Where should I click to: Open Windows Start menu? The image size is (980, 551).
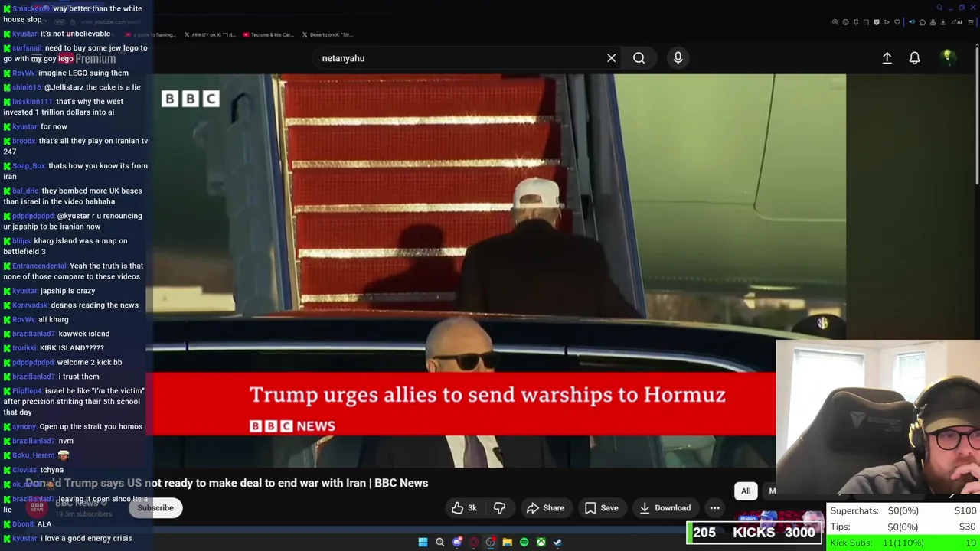click(423, 543)
